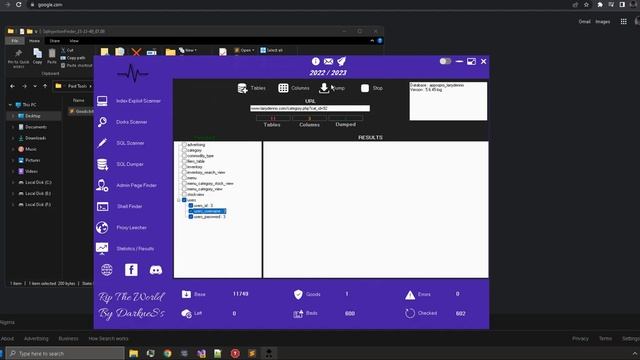Click the Proxy Leecher globe icon
This screenshot has width=640, height=360.
102,227
